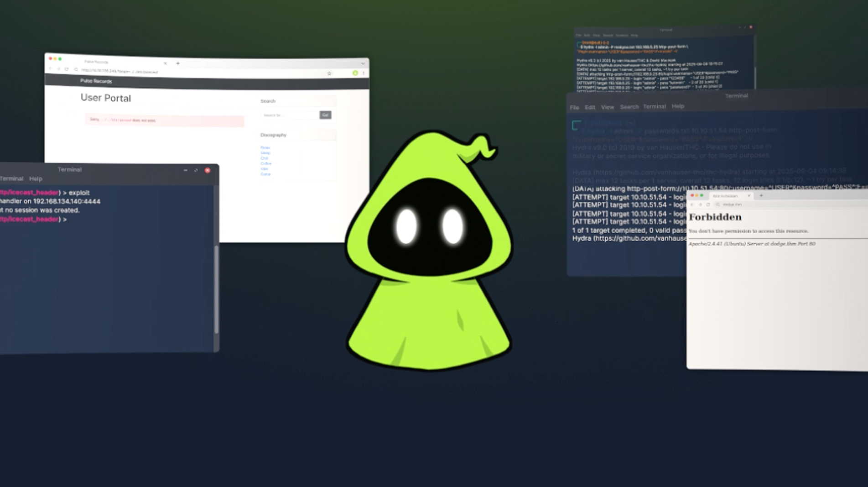Click the Pulse Records navbar link

[x=96, y=81]
